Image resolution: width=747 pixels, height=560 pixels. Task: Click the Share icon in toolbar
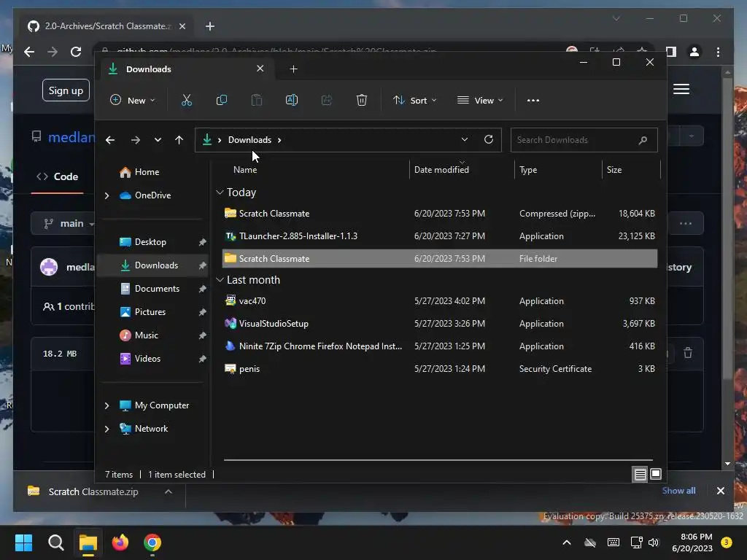(327, 100)
